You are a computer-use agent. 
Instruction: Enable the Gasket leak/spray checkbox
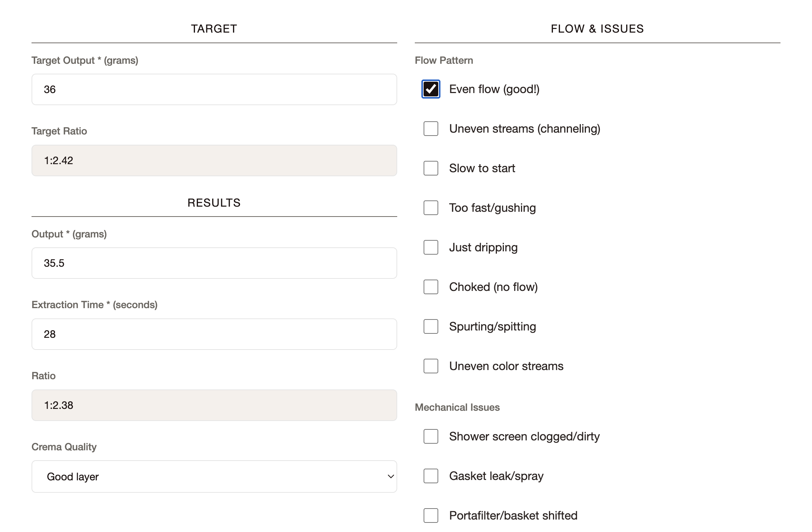click(431, 476)
